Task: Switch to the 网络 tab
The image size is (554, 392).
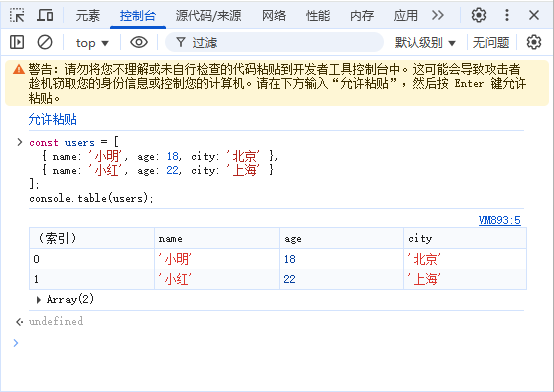Action: (274, 16)
